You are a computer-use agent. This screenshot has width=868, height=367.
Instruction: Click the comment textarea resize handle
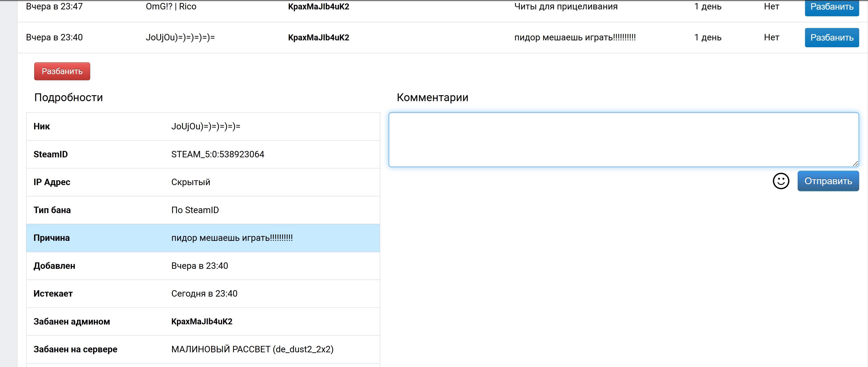coord(855,164)
